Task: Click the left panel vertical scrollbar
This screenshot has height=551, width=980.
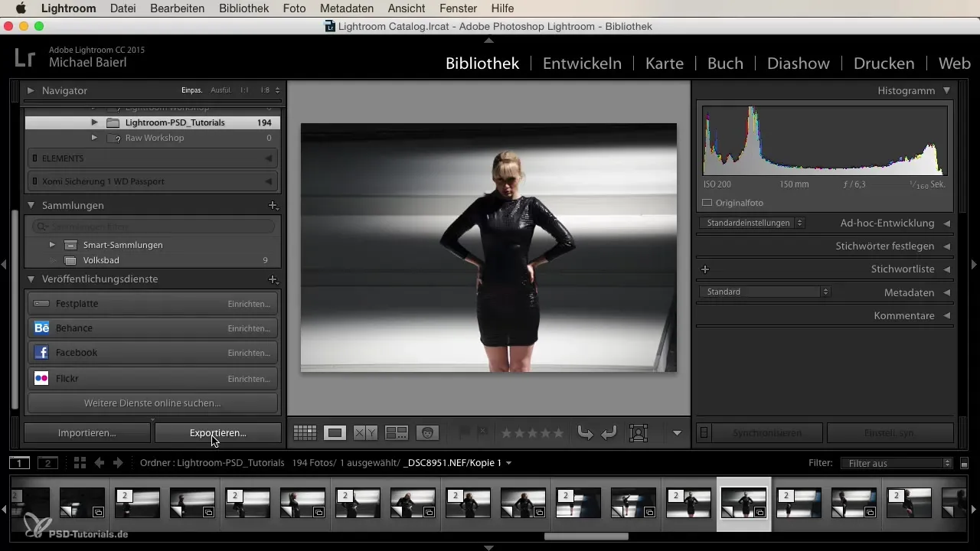Action: [15, 310]
